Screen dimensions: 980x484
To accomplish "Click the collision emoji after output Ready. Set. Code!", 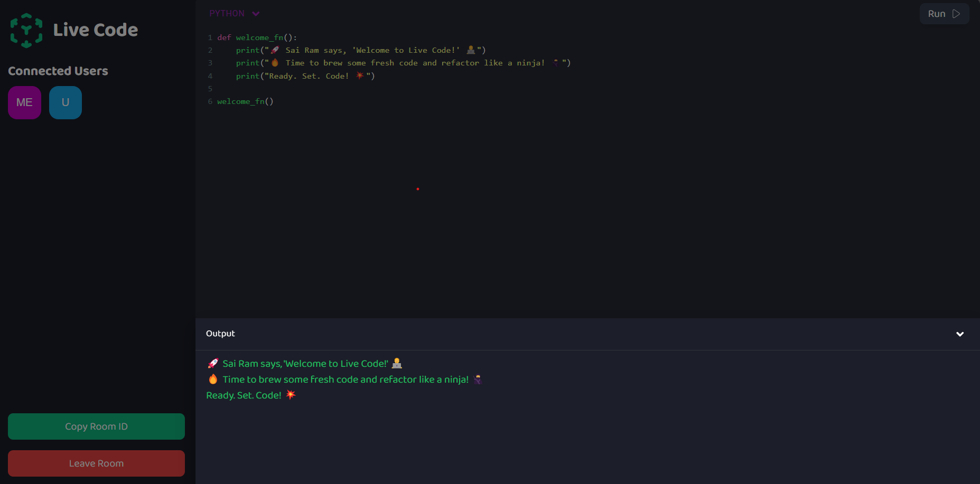I will click(291, 395).
